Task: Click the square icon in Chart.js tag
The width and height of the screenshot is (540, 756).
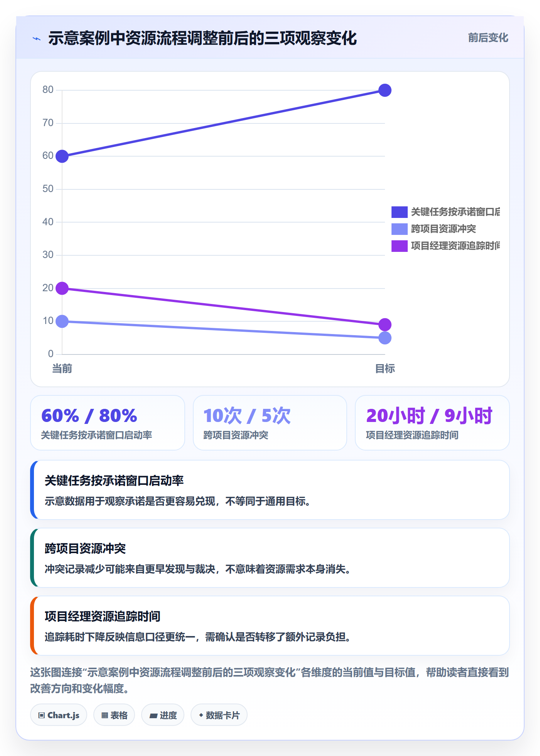Action: pos(42,715)
